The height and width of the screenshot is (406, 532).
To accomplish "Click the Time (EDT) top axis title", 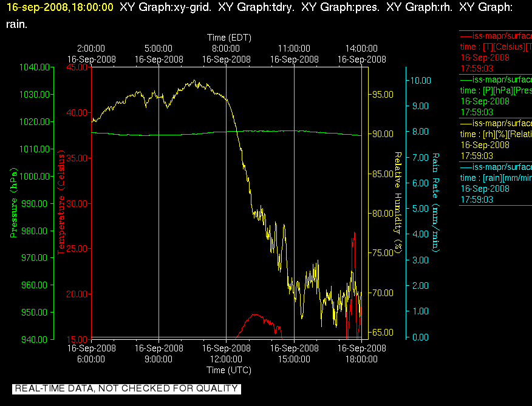I will tap(229, 38).
